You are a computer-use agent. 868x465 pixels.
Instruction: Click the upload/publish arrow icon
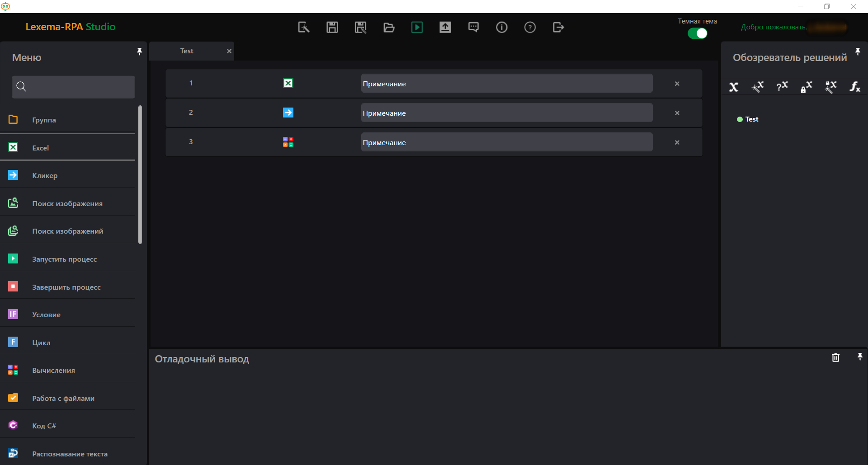(445, 27)
